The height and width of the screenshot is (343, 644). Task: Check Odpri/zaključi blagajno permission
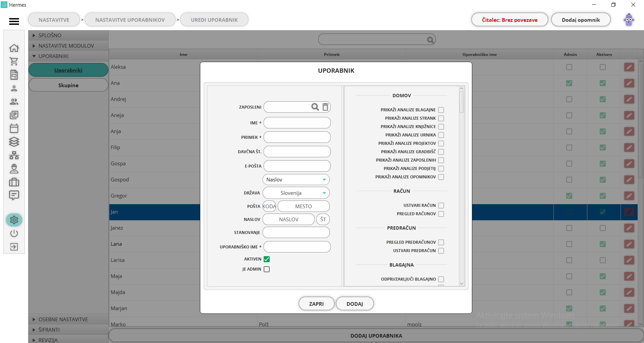(441, 279)
